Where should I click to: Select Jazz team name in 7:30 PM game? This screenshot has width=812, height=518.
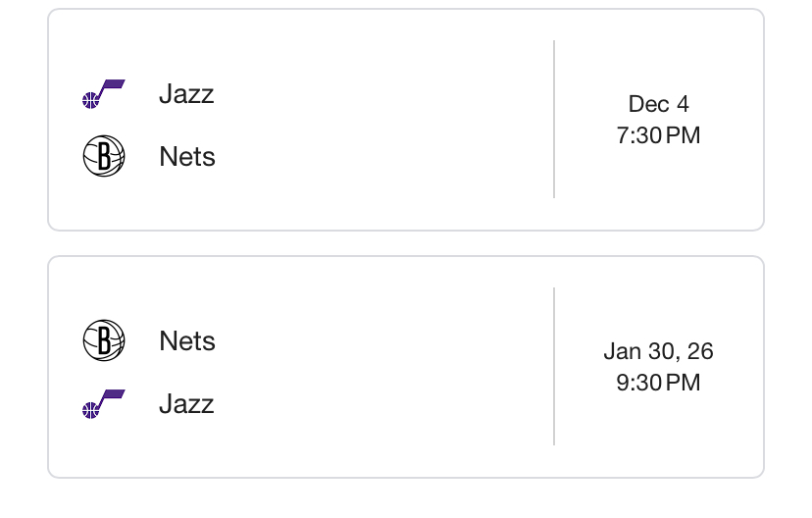click(186, 94)
